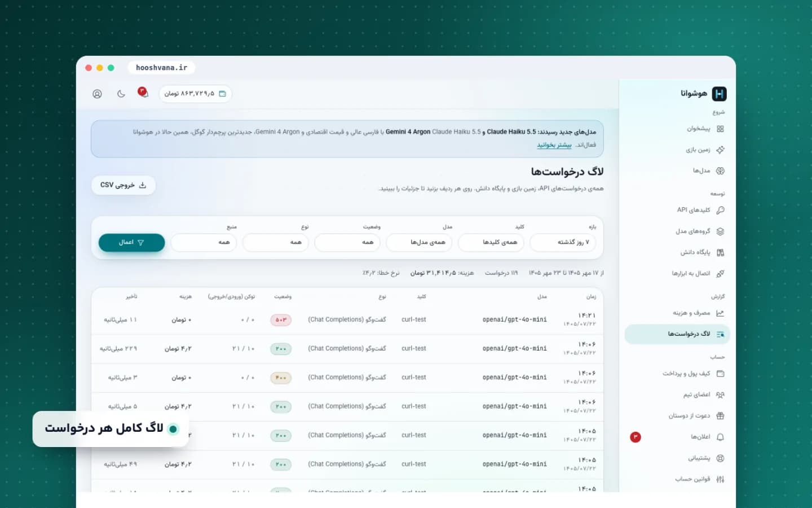Toggle dark mode with the moon icon

[121, 94]
